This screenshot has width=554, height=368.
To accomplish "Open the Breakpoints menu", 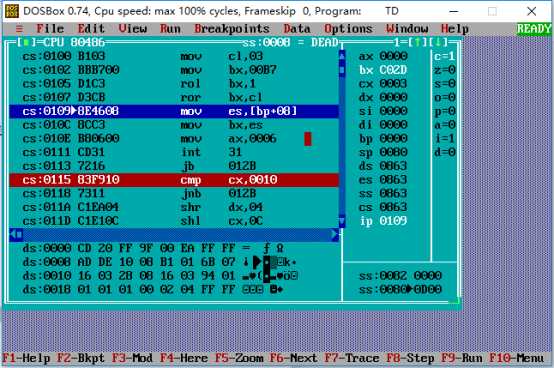I will point(232,29).
